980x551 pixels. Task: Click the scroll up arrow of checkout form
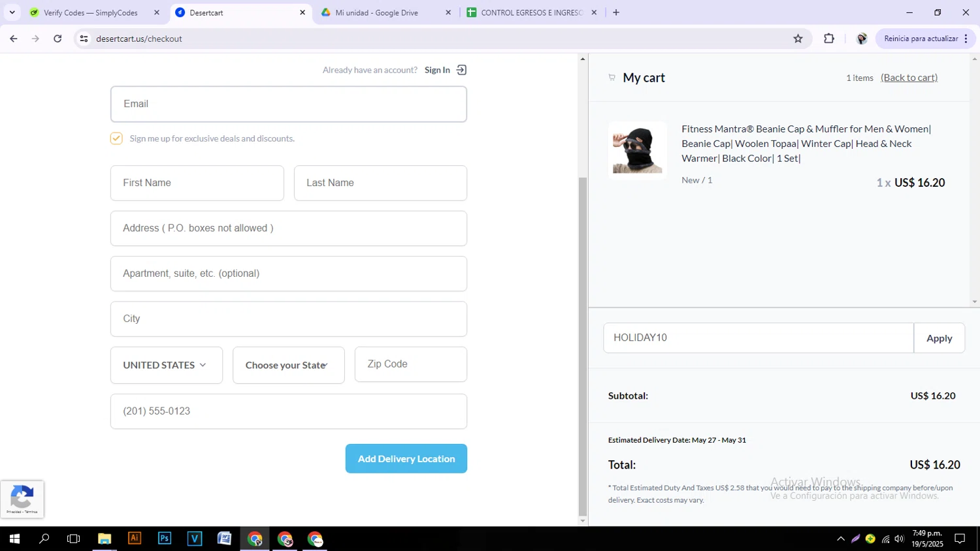[x=583, y=59]
